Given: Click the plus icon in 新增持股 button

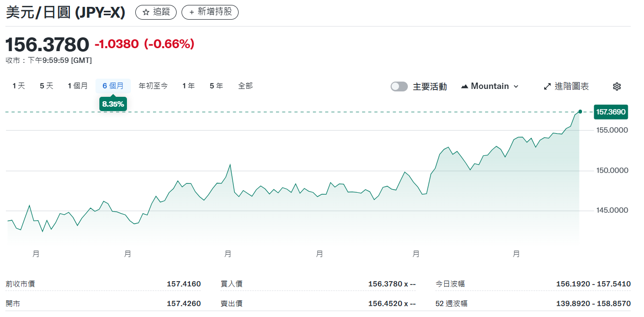Looking at the screenshot, I should pos(192,12).
